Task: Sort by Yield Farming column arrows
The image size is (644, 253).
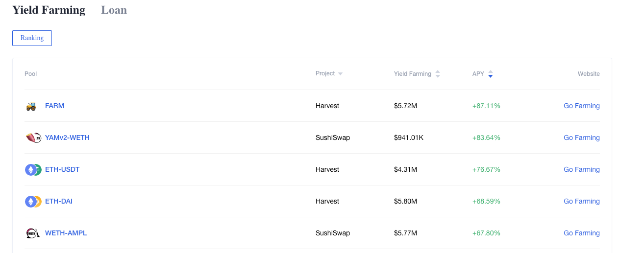Action: (438, 74)
